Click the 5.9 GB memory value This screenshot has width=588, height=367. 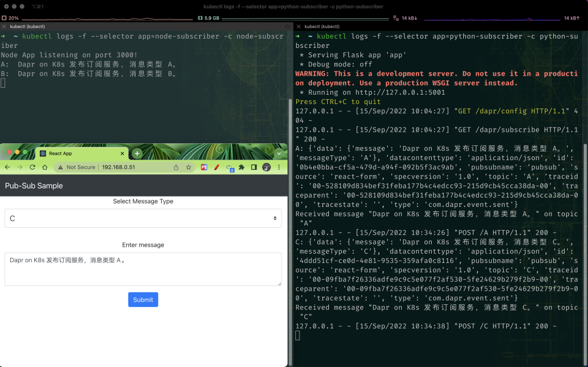click(x=212, y=18)
